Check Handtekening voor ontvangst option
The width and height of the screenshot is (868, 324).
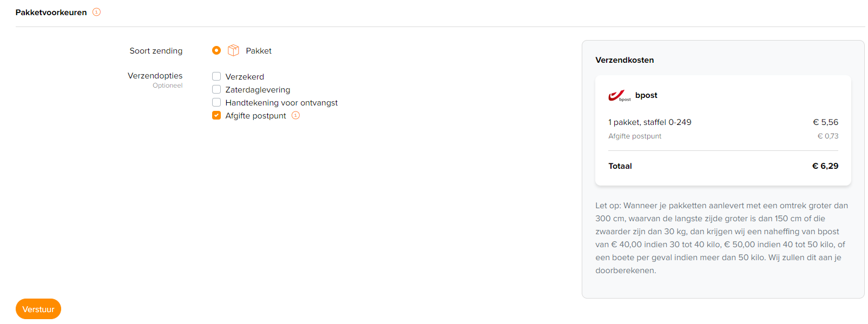(x=216, y=102)
